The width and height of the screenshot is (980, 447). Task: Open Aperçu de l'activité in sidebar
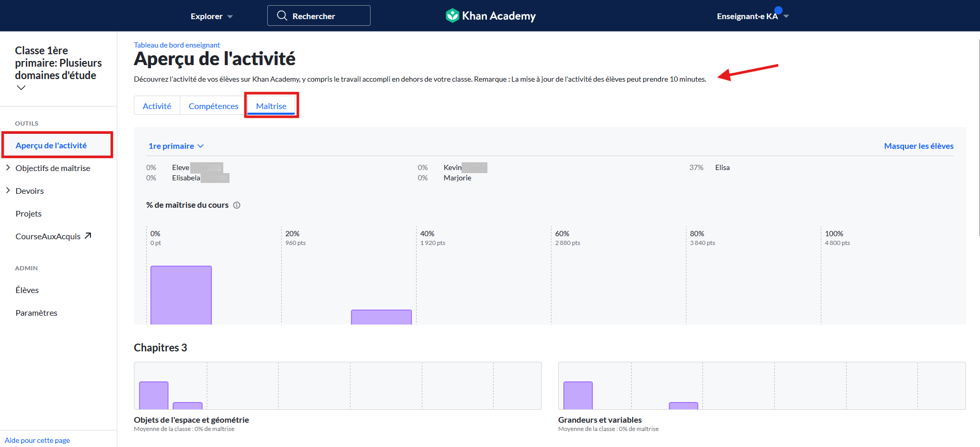click(x=51, y=145)
